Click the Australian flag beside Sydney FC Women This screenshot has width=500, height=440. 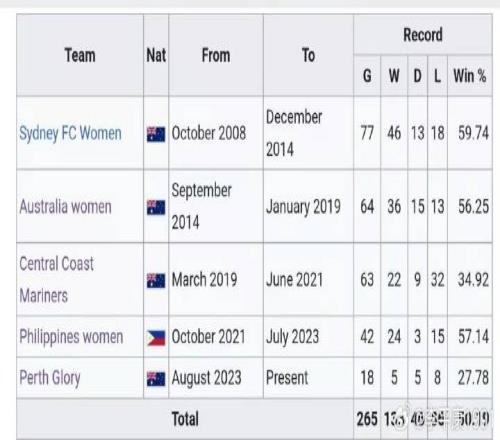[x=156, y=135]
